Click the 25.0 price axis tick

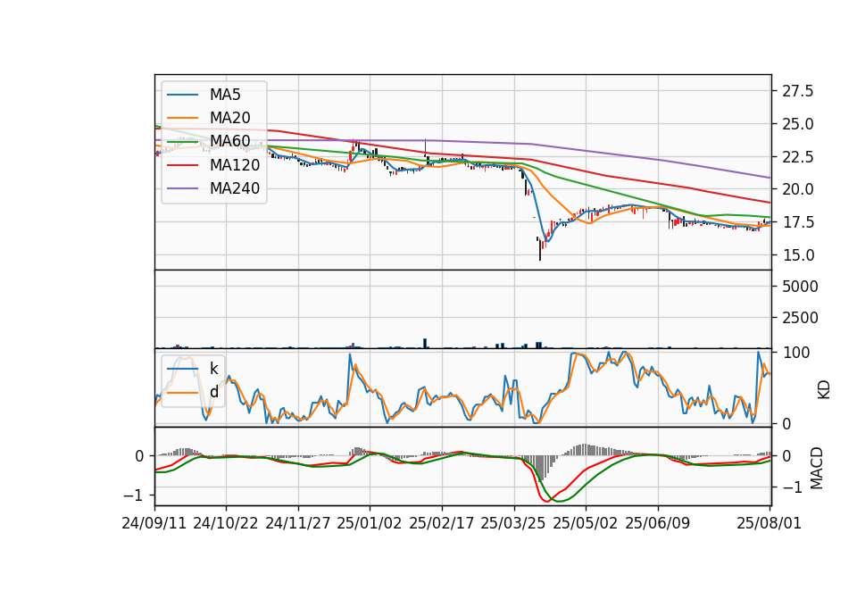click(798, 124)
